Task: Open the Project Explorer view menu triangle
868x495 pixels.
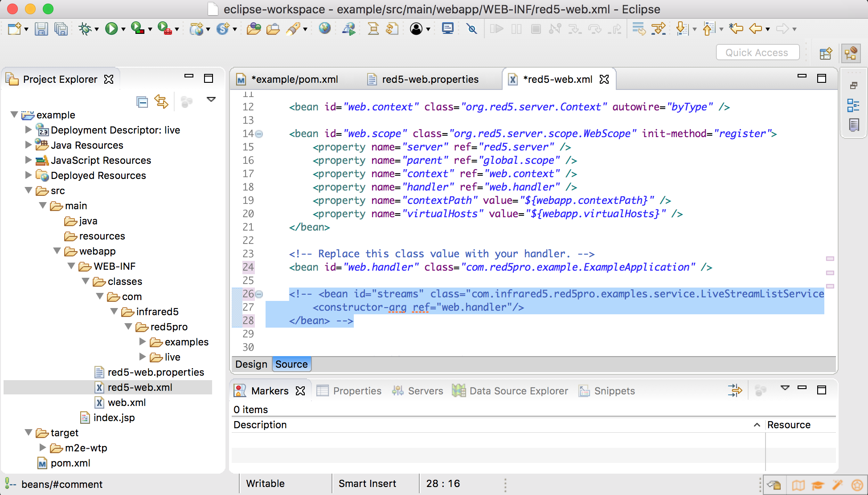Action: (211, 99)
